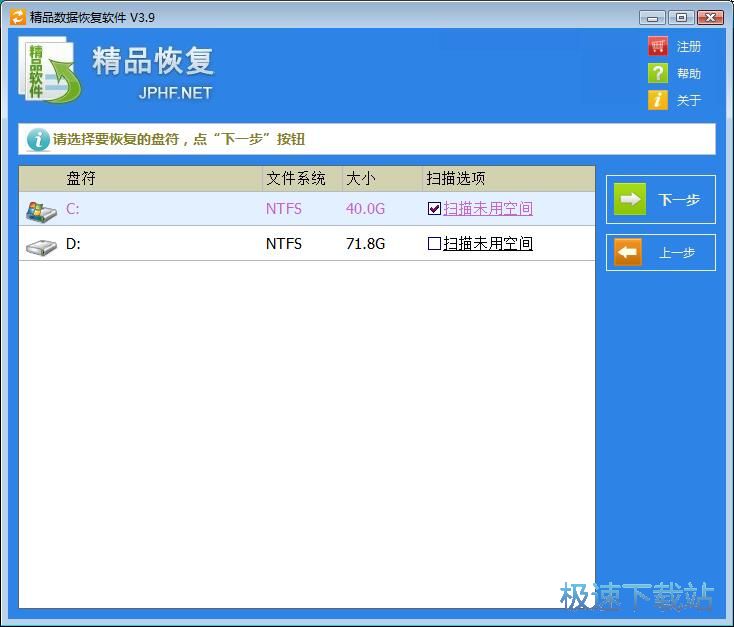This screenshot has width=734, height=627.
Task: Select the C: drive label
Action: coord(73,208)
